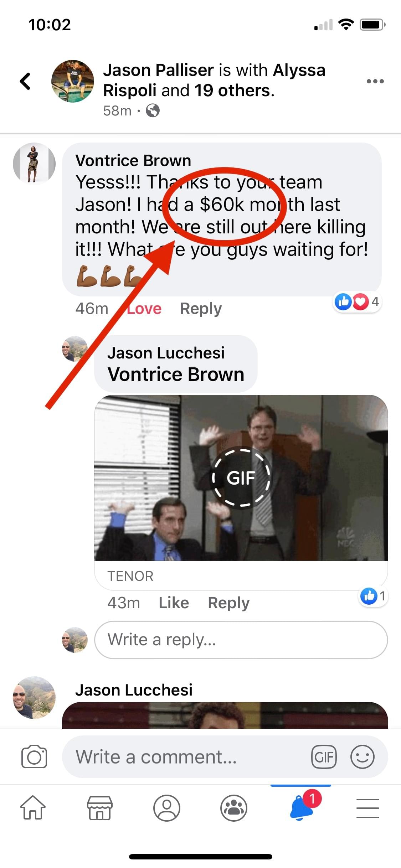The image size is (401, 868).
Task: Play the Tenor GIF of The Office
Action: tap(241, 477)
